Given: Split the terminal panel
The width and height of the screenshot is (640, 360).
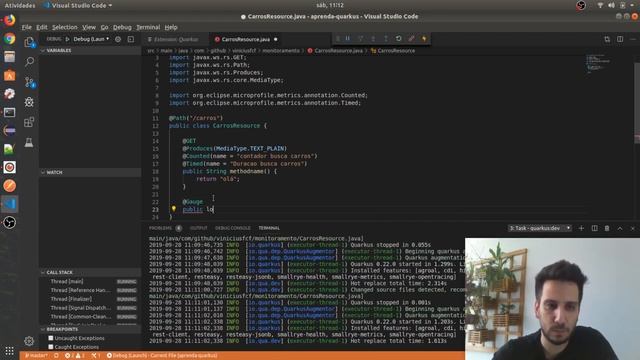Looking at the screenshot, I should pyautogui.click(x=594, y=228).
